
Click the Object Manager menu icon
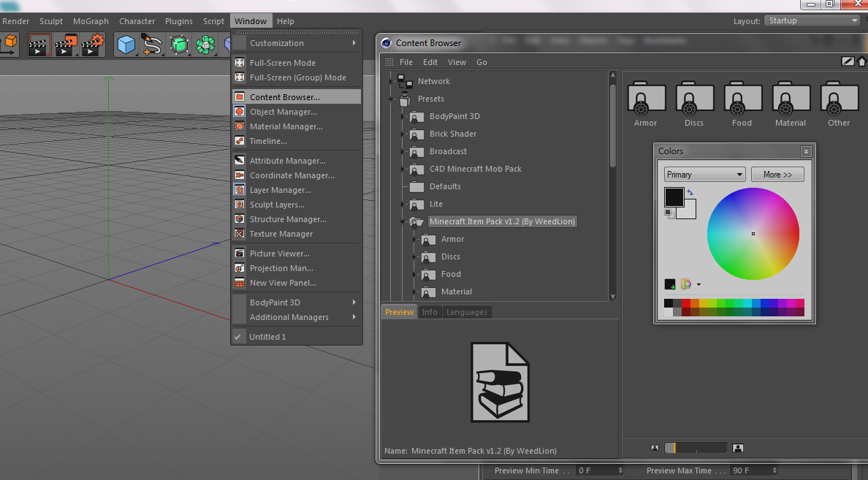(x=240, y=112)
